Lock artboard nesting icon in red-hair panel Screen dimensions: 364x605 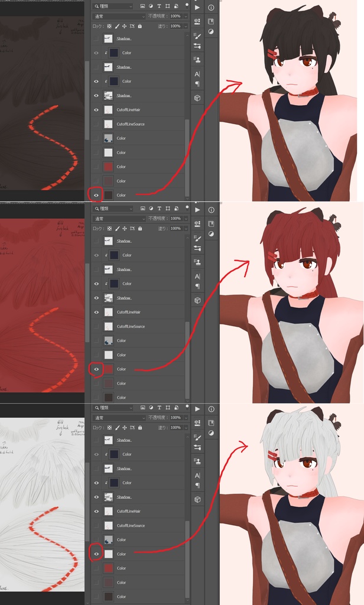pyautogui.click(x=132, y=229)
